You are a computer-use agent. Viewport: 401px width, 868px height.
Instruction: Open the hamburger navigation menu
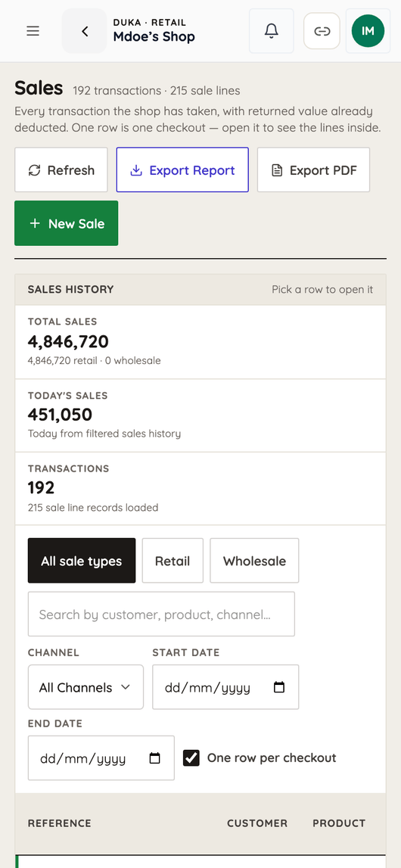(33, 31)
